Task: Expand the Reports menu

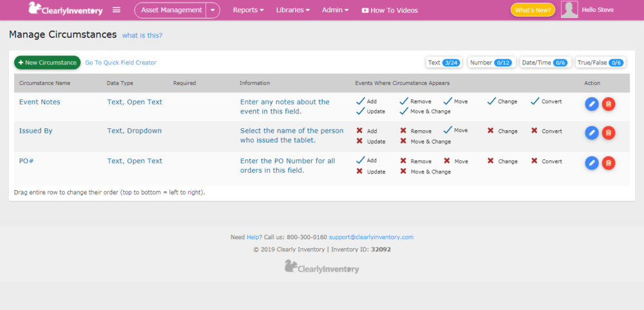Action: [x=249, y=10]
